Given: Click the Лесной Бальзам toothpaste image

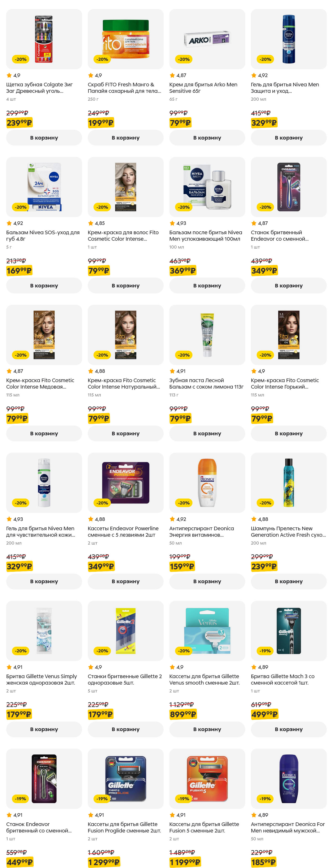Looking at the screenshot, I should pyautogui.click(x=207, y=335).
